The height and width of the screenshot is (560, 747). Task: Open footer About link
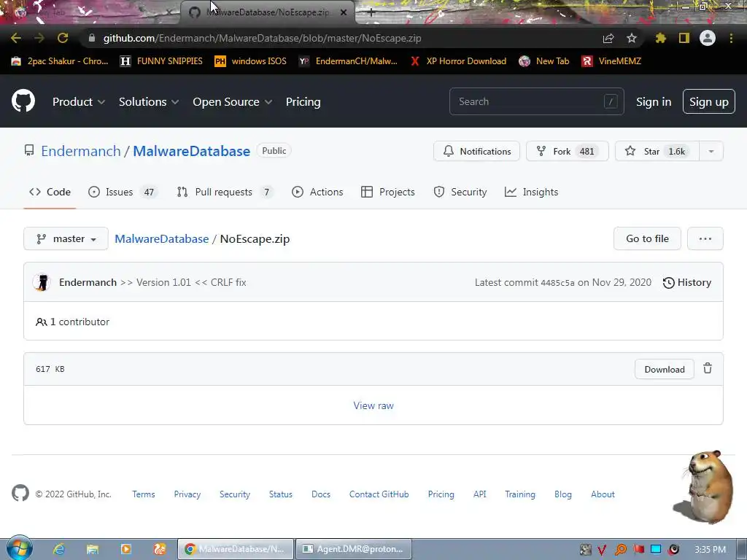point(603,494)
